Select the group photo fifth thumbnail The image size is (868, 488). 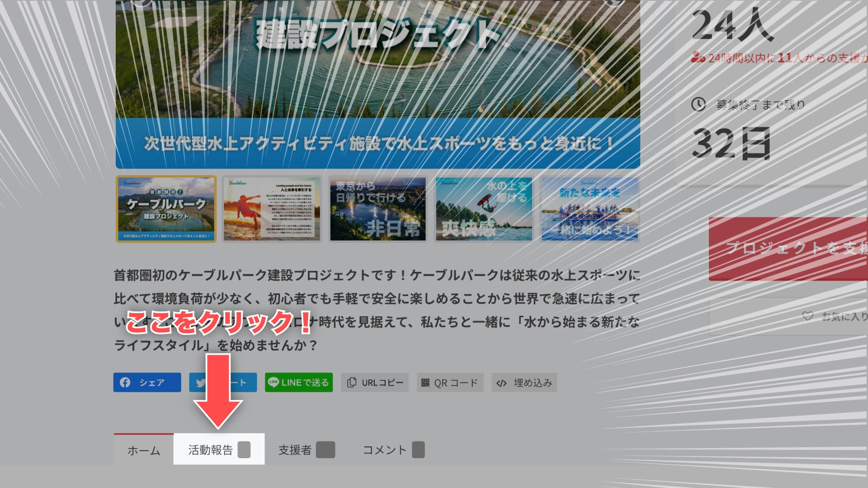pos(590,209)
